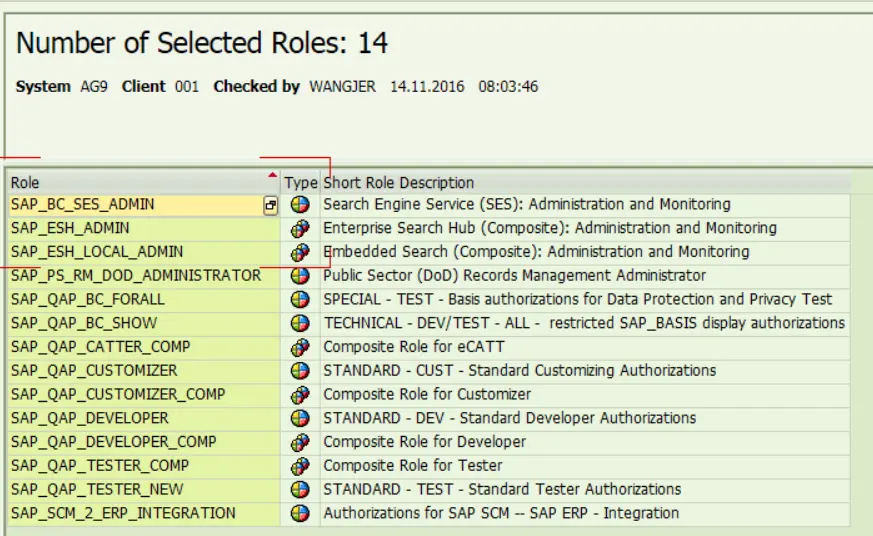Click the type icon for SAP_PS_RM_DOD_ADMINISTRATOR
873x536 pixels.
tap(300, 276)
